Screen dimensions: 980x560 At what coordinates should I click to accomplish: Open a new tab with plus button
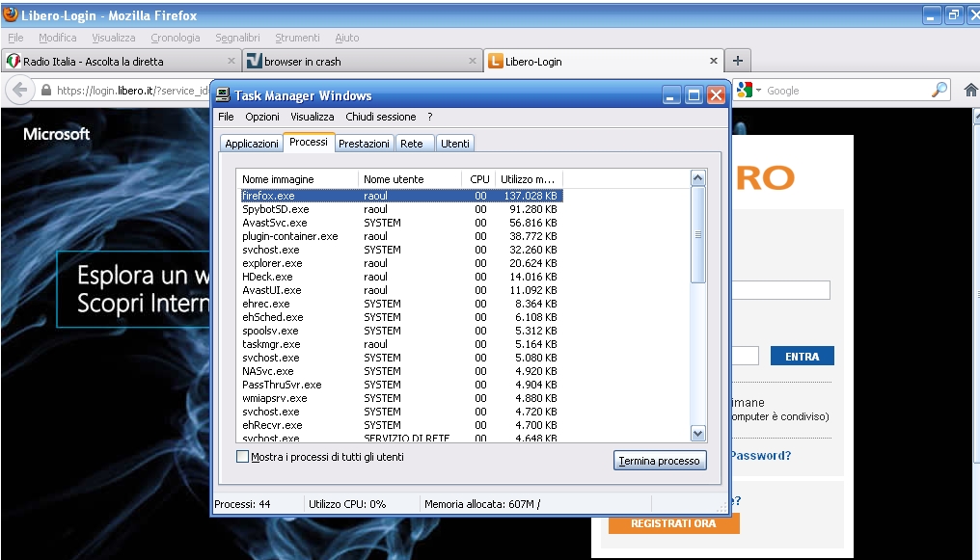(738, 61)
